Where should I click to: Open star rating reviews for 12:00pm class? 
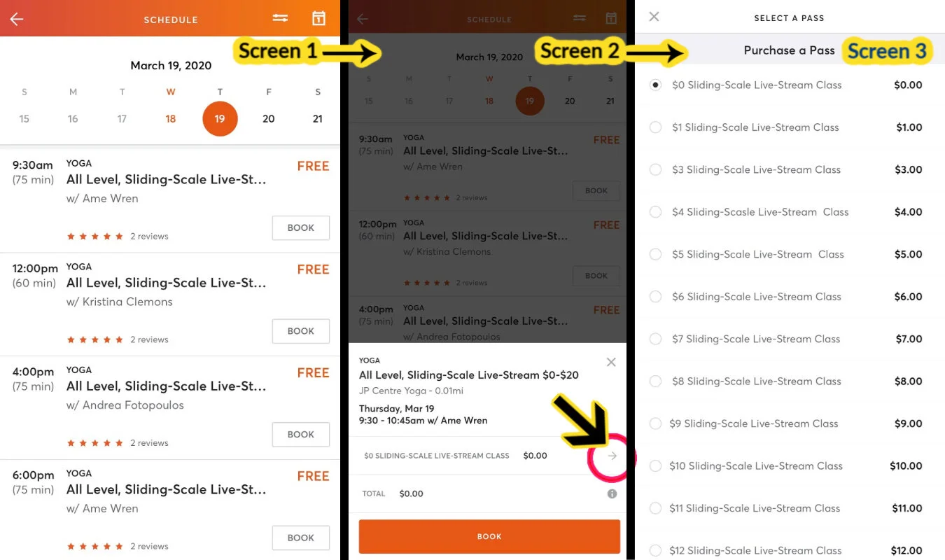[118, 340]
